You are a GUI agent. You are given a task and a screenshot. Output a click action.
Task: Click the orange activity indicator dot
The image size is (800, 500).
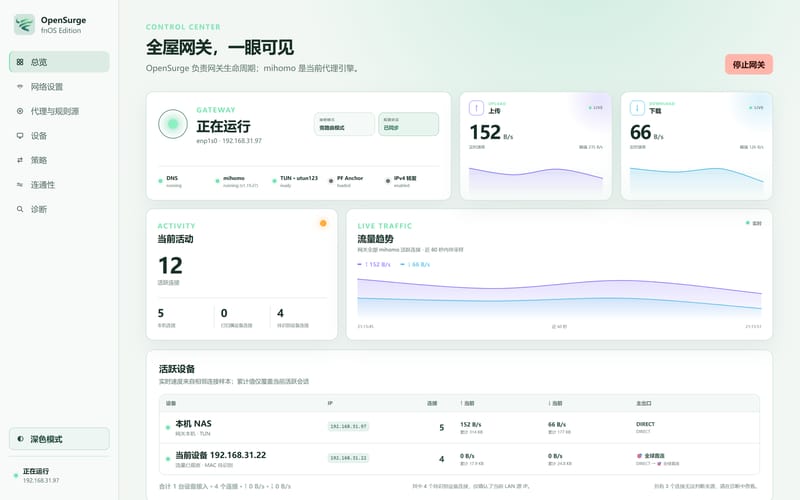[x=323, y=223]
